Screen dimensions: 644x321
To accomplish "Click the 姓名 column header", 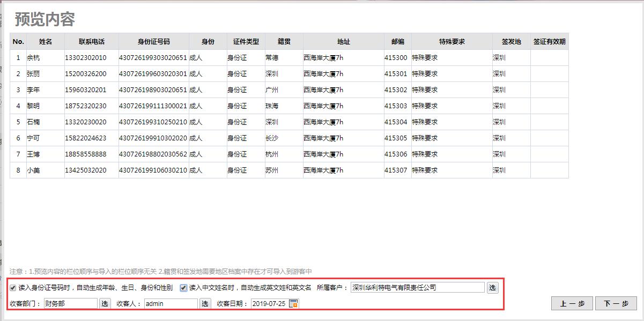I will tap(46, 42).
